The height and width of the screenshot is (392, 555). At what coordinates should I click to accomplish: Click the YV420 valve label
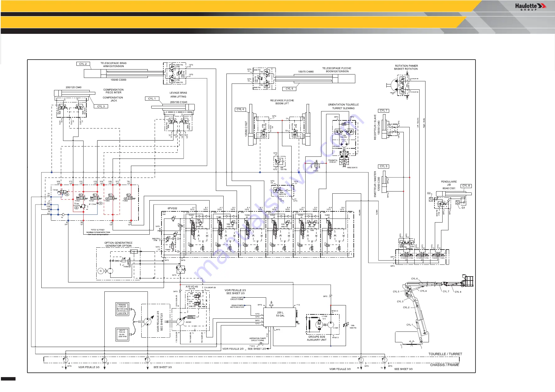point(191,215)
